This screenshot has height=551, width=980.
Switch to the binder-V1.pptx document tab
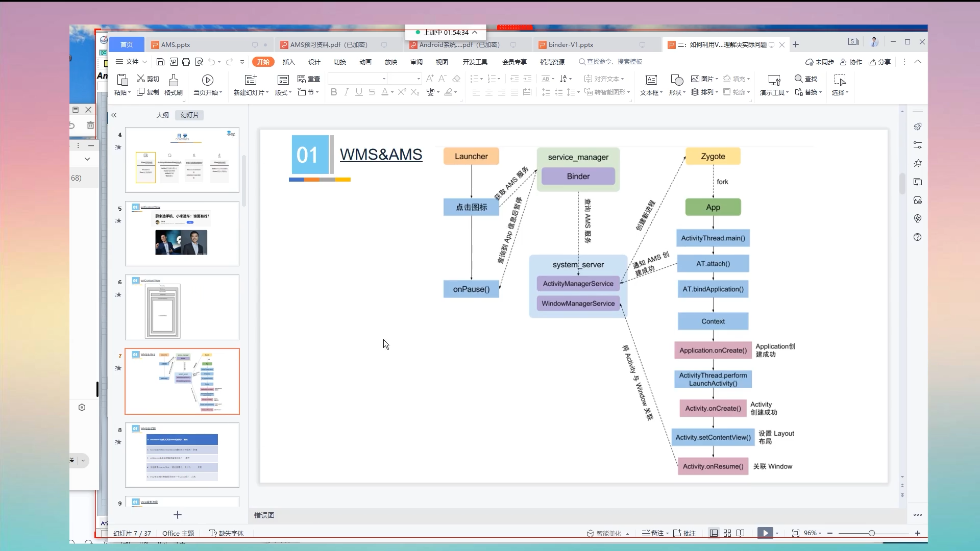pyautogui.click(x=571, y=45)
